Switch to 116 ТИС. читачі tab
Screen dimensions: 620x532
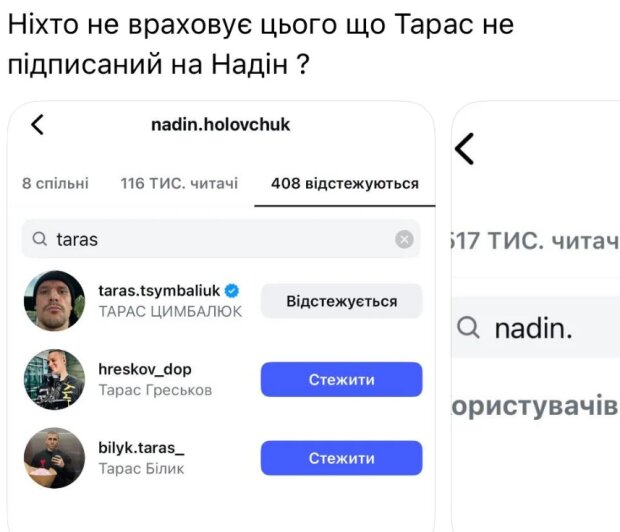[x=179, y=184]
